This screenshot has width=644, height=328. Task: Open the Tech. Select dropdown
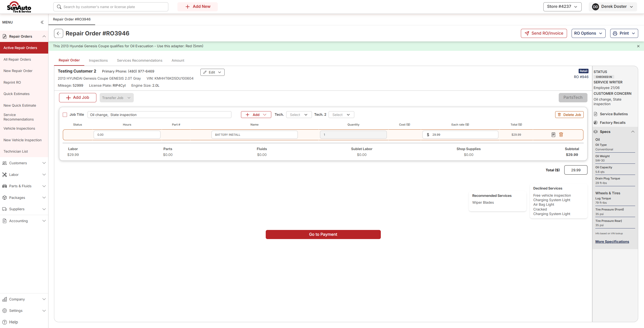click(x=299, y=115)
